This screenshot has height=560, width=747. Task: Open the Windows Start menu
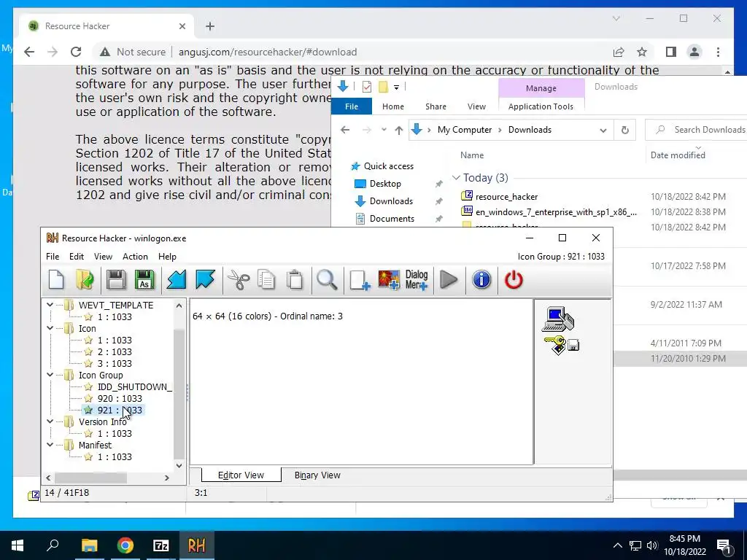(x=18, y=545)
